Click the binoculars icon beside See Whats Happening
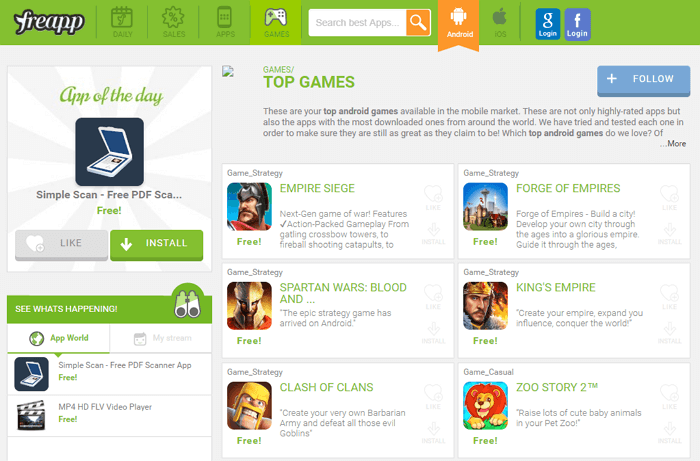 tap(188, 303)
